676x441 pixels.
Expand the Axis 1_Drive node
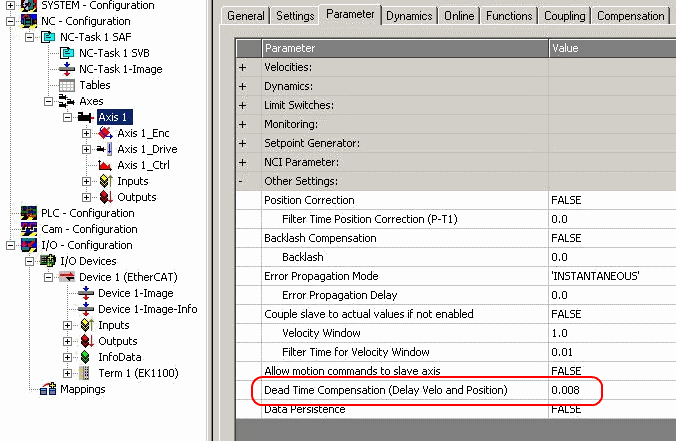[86, 149]
